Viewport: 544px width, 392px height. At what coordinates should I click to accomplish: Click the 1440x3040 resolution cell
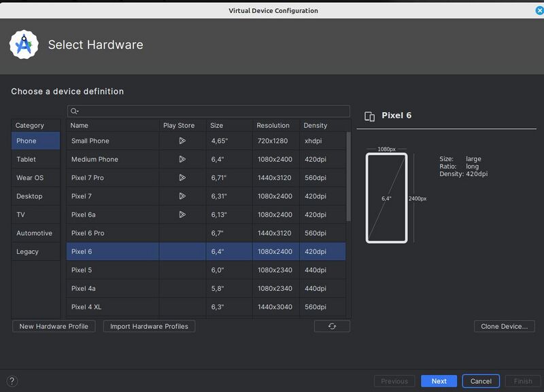pos(276,306)
